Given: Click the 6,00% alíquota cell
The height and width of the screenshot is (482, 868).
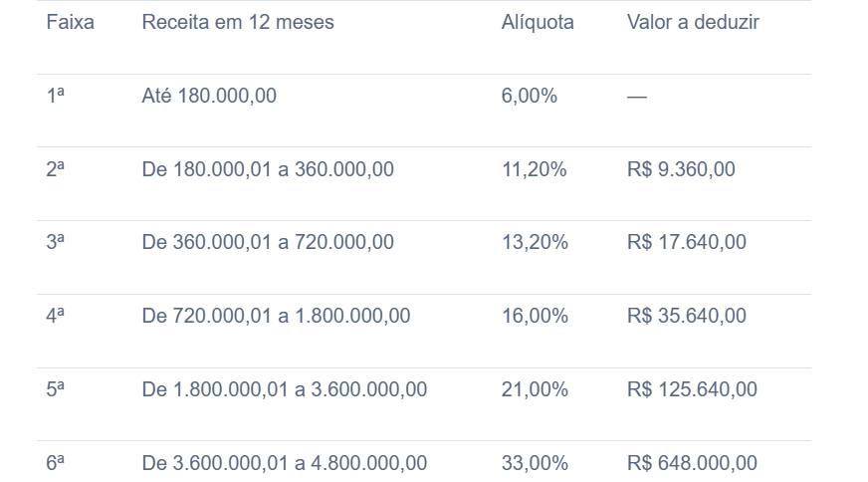Looking at the screenshot, I should pyautogui.click(x=530, y=96).
